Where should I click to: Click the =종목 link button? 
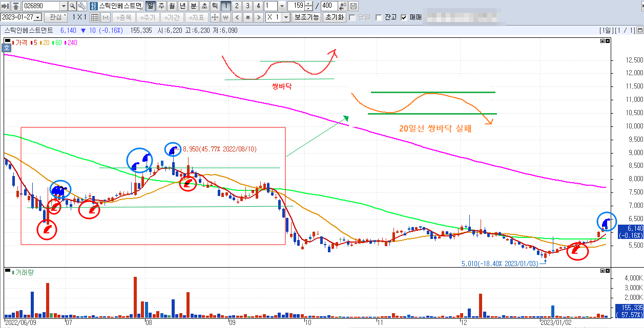point(123,17)
